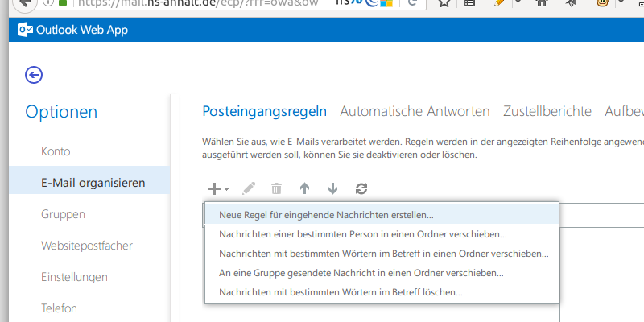Viewport: 644px width, 322px height.
Task: Move rule down with arrow icon
Action: click(332, 188)
